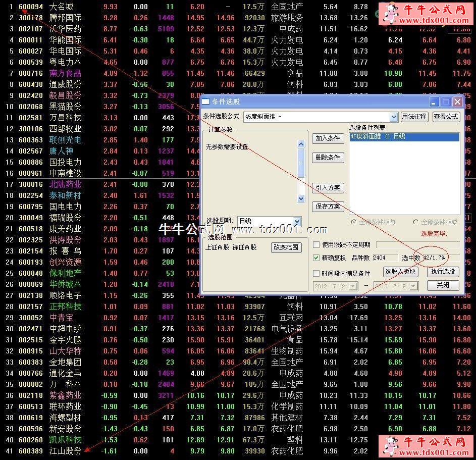Open the start date 2012-7-2 dropdown
The image size is (476, 460).
353,286
